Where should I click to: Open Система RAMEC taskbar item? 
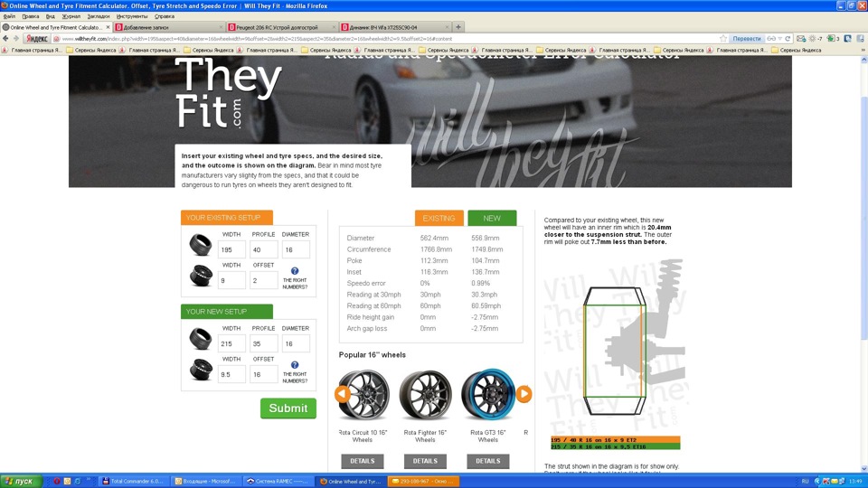pos(278,482)
